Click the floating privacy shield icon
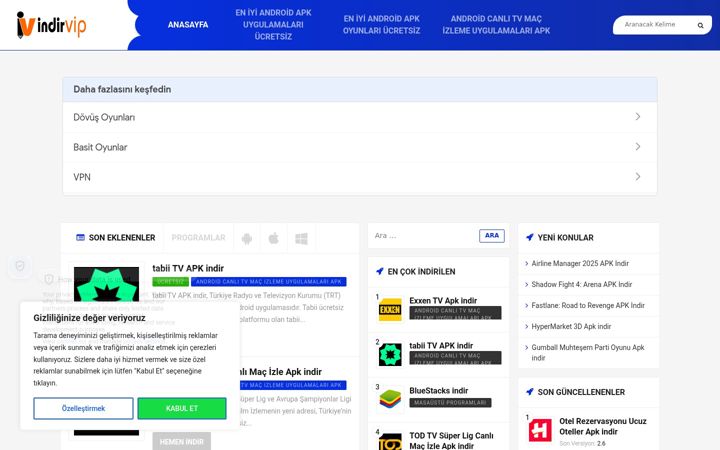 [20, 265]
